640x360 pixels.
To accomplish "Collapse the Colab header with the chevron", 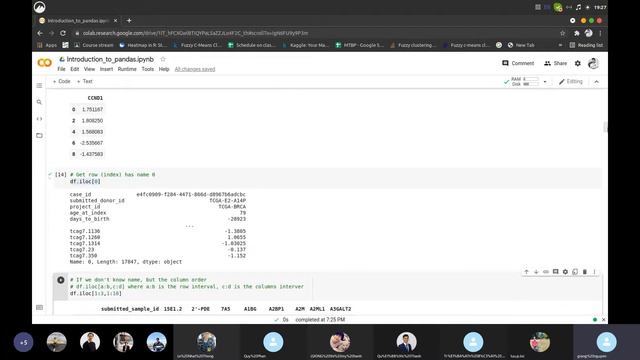I will (596, 82).
